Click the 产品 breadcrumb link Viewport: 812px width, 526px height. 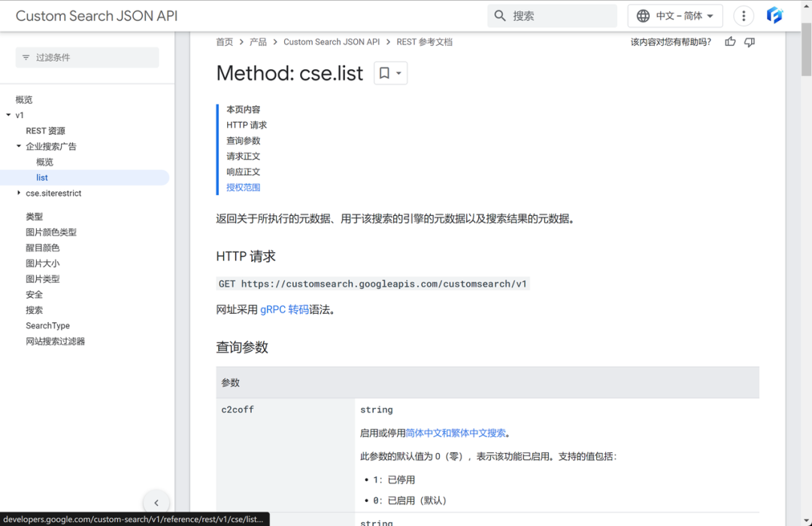pos(258,42)
